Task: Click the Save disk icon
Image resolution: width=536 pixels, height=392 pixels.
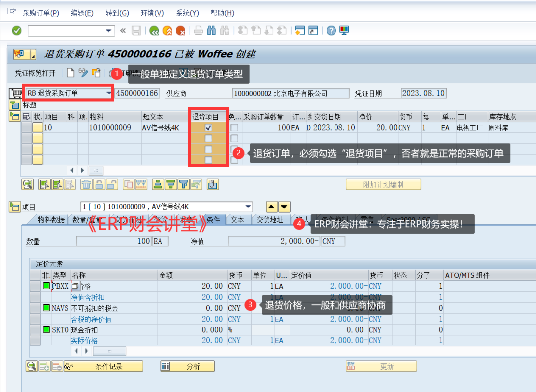Action: [136, 31]
